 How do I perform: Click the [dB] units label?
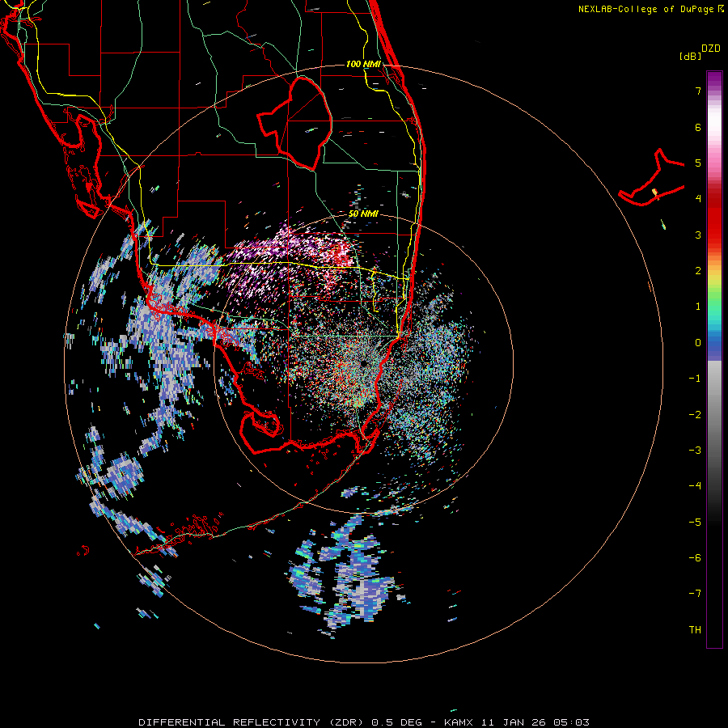click(x=690, y=56)
